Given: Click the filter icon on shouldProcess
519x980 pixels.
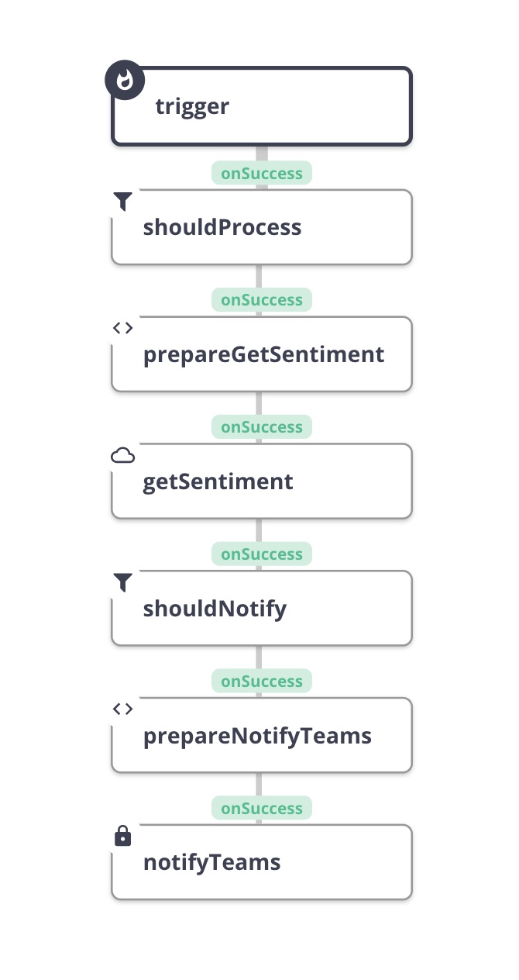Looking at the screenshot, I should [x=122, y=202].
